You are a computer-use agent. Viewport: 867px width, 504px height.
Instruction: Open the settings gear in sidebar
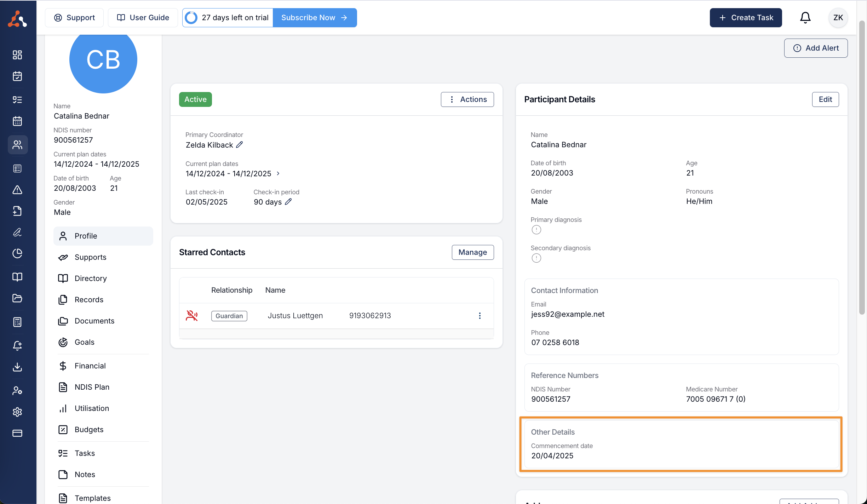[x=17, y=412]
